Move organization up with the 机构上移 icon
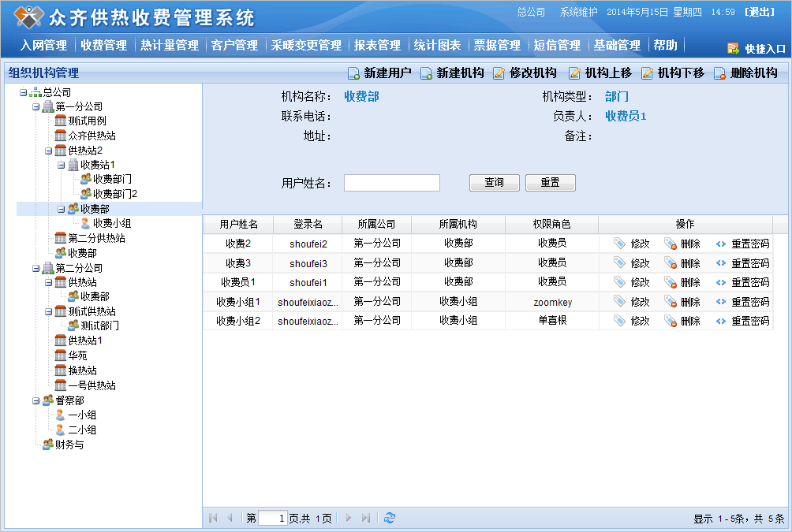This screenshot has width=792, height=532. pyautogui.click(x=574, y=73)
